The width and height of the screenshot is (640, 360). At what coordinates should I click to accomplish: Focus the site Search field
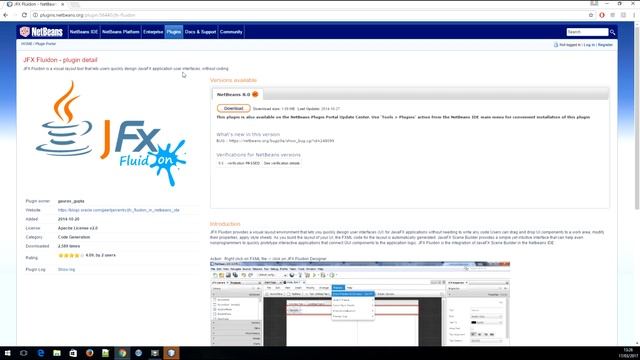[x=587, y=32]
